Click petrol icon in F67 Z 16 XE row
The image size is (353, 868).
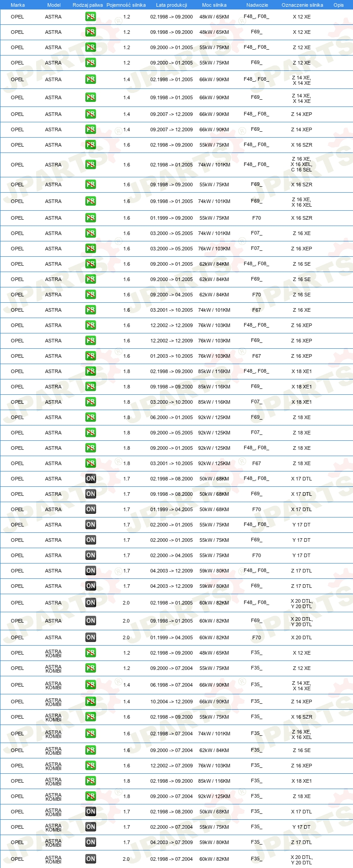click(90, 310)
